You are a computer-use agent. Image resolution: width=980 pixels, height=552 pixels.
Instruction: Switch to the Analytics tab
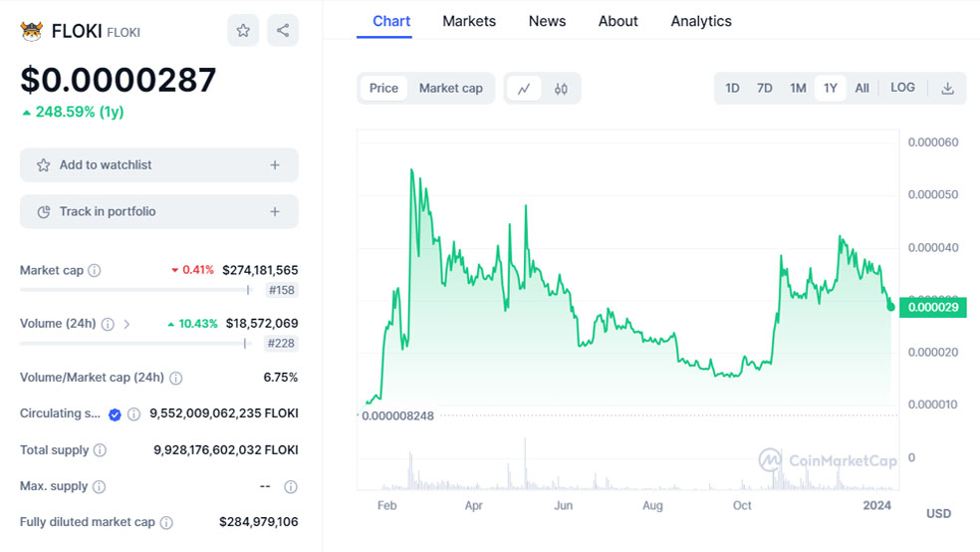[701, 21]
